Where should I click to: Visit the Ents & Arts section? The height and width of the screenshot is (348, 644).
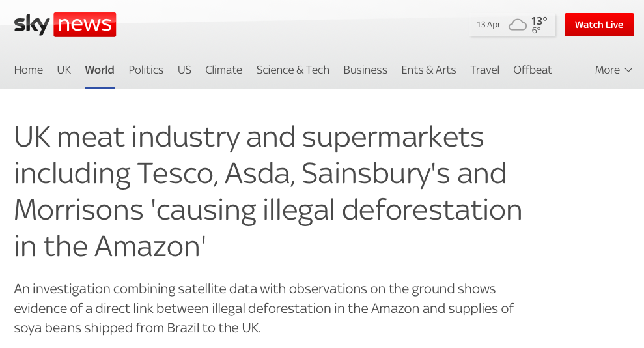[428, 70]
